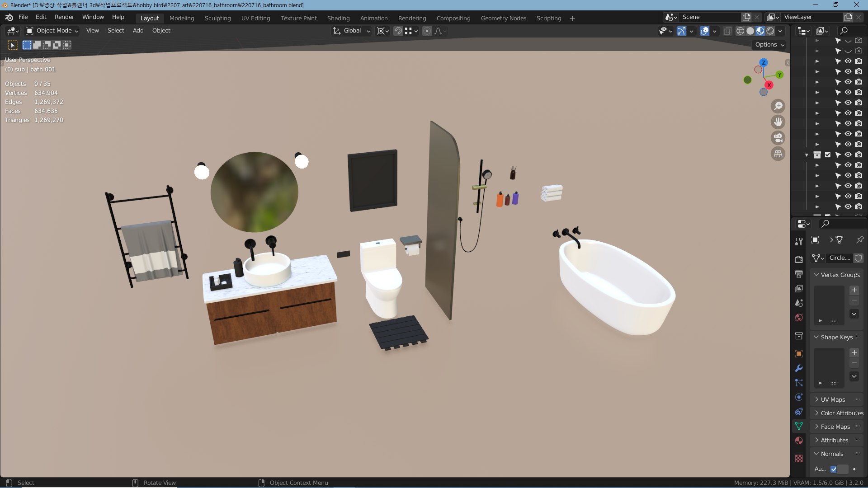This screenshot has height=488, width=868.
Task: Open the viewport shading options dropdown arrow
Action: [x=780, y=31]
